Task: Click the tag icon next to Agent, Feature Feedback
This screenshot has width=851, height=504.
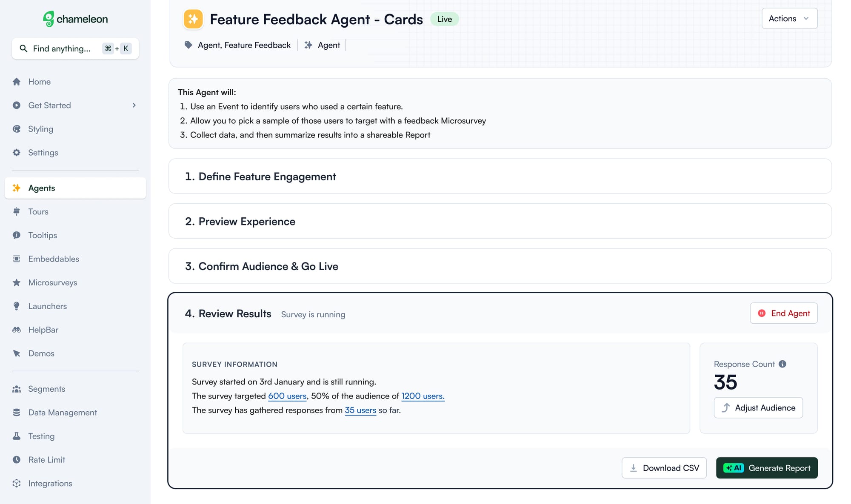Action: click(188, 45)
